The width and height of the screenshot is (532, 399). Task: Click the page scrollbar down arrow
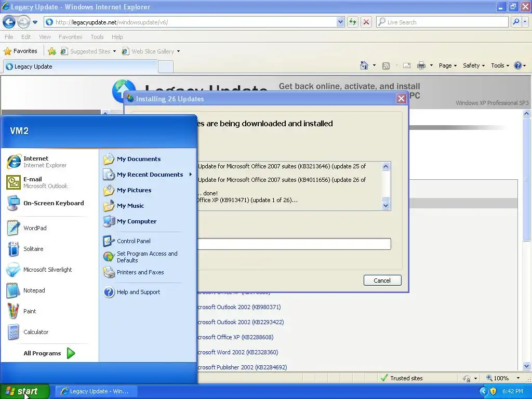pos(527,366)
